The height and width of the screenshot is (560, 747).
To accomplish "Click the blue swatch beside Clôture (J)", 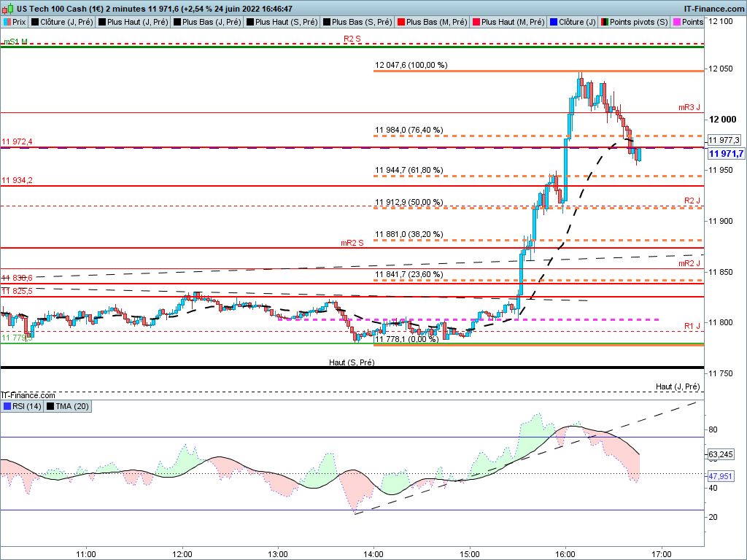I will tap(554, 22).
